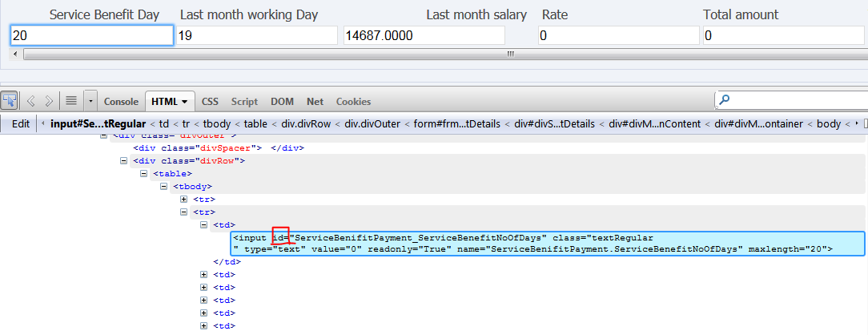Activate the Firebug inspect element icon
The height and width of the screenshot is (335, 868).
pos(10,101)
